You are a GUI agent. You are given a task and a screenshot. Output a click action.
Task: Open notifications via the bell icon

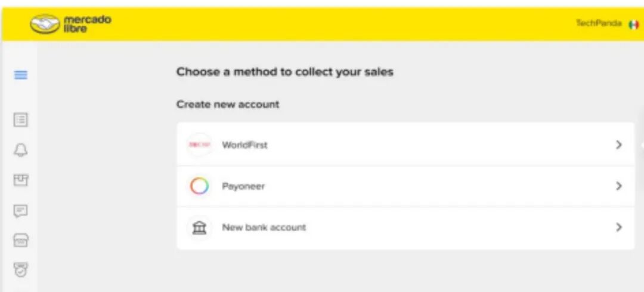[x=21, y=150]
